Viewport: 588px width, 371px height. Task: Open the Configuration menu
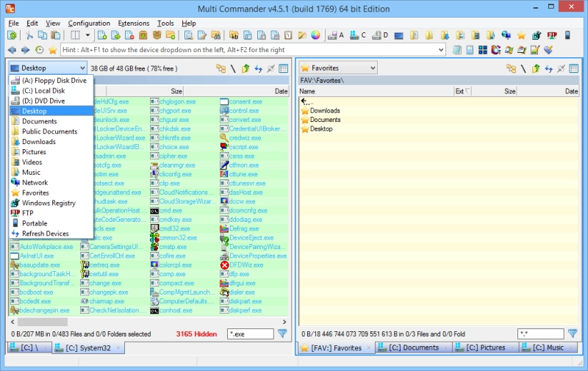click(89, 24)
